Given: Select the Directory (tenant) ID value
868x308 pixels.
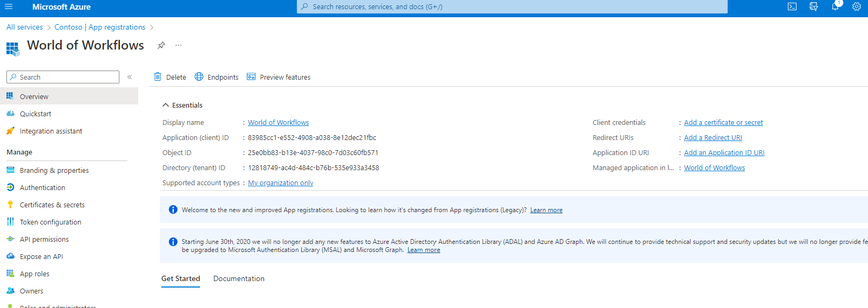Looking at the screenshot, I should tap(314, 167).
